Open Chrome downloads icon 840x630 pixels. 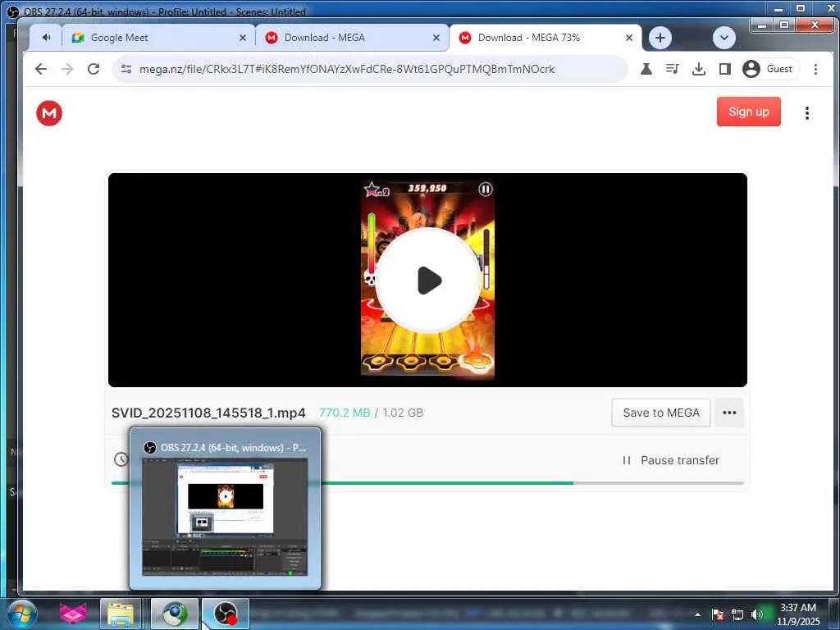pyautogui.click(x=698, y=69)
